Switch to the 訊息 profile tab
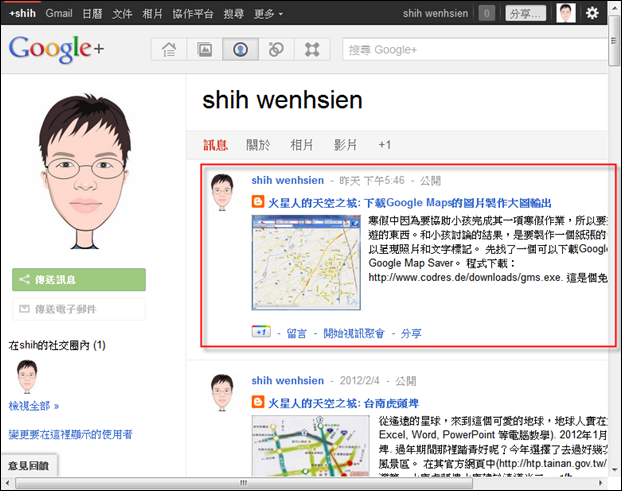 tap(215, 145)
